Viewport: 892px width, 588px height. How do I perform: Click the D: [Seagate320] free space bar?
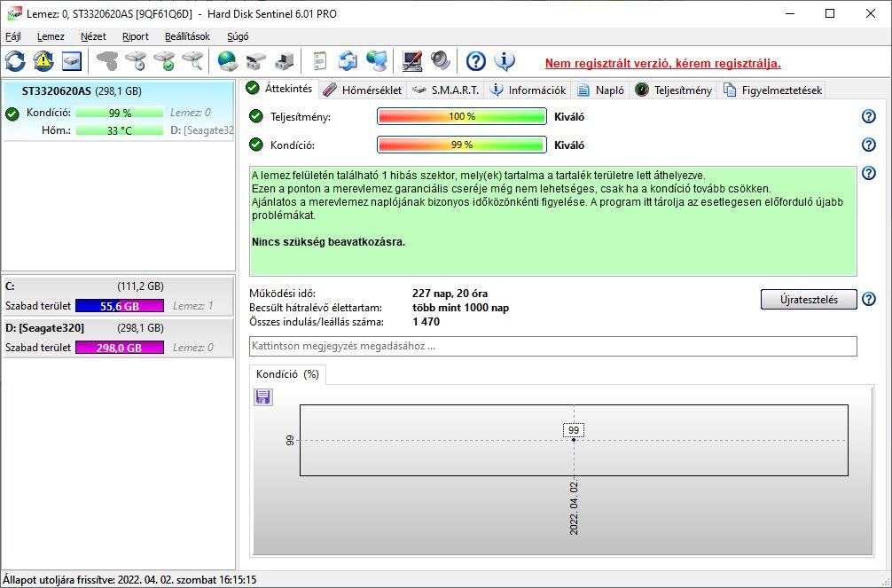[x=120, y=348]
